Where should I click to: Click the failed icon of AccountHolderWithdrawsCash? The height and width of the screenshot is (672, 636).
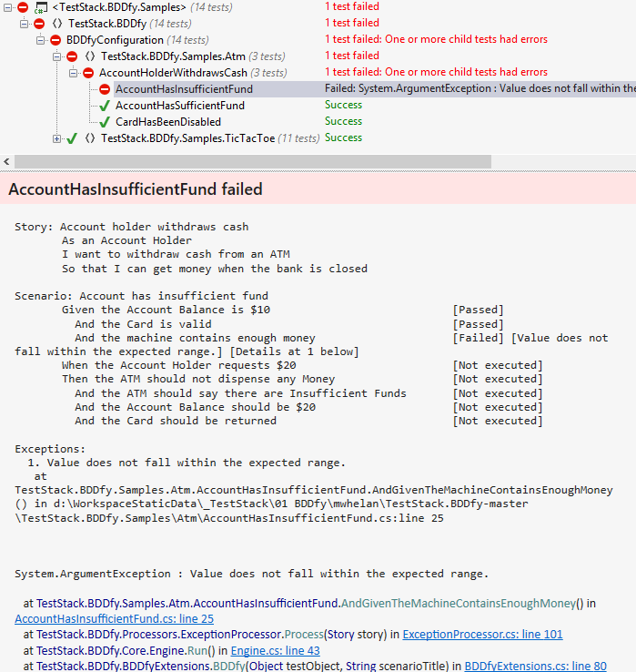87,73
